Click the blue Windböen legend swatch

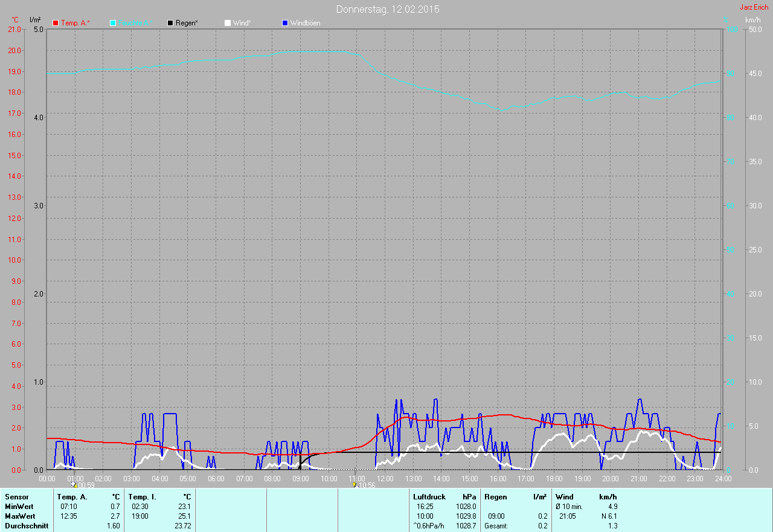[285, 23]
